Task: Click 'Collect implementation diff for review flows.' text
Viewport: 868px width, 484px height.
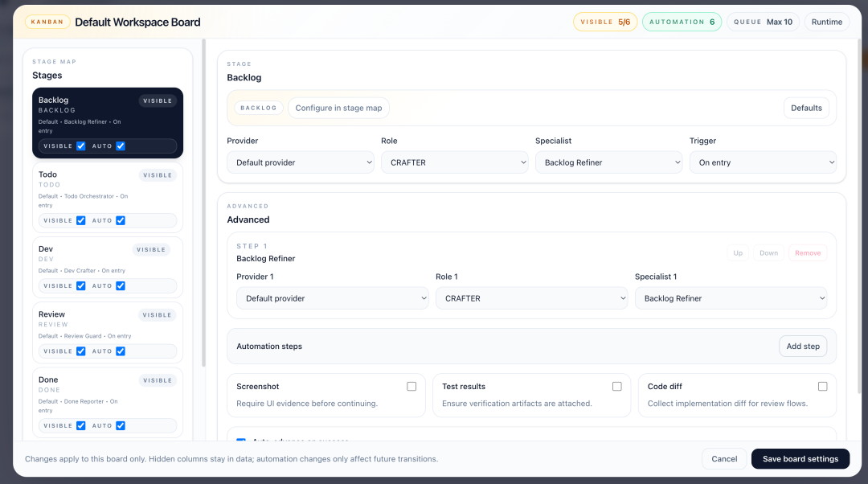Action: tap(727, 403)
